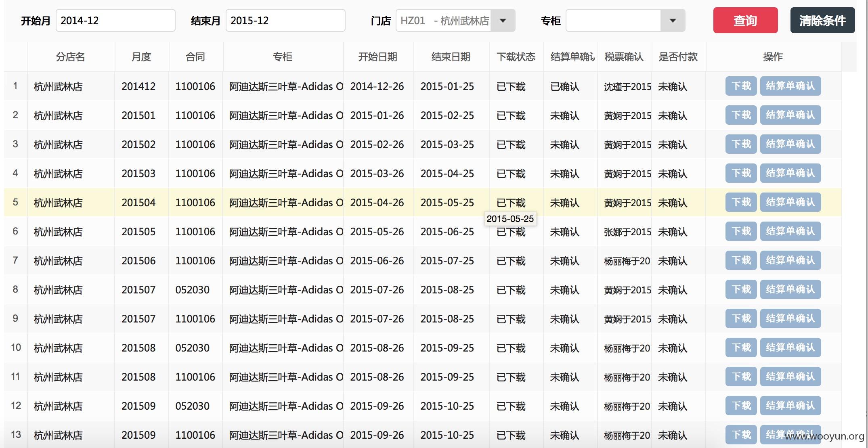The height and width of the screenshot is (448, 868).
Task: Click 下载 button in row 201506
Action: pos(741,260)
